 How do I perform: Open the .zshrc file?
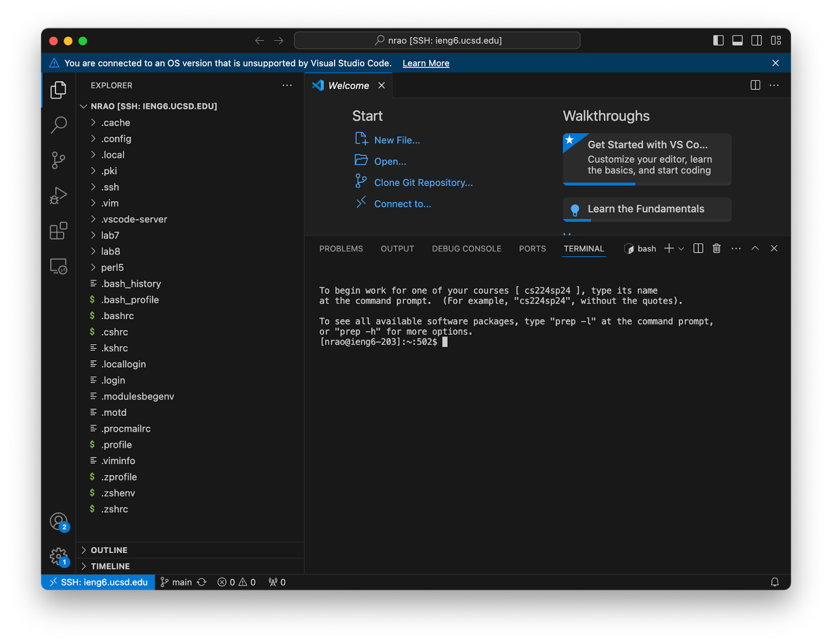(x=190, y=509)
